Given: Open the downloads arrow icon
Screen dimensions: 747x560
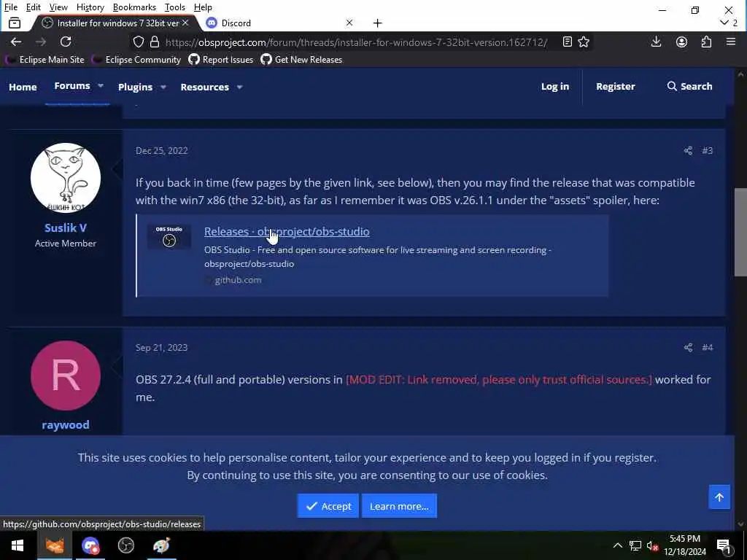Looking at the screenshot, I should point(656,42).
